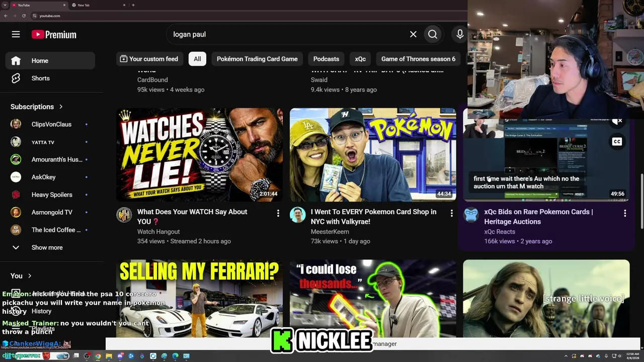Play the 'i could lose thousands' thumbnail
The width and height of the screenshot is (644, 362).
(373, 298)
